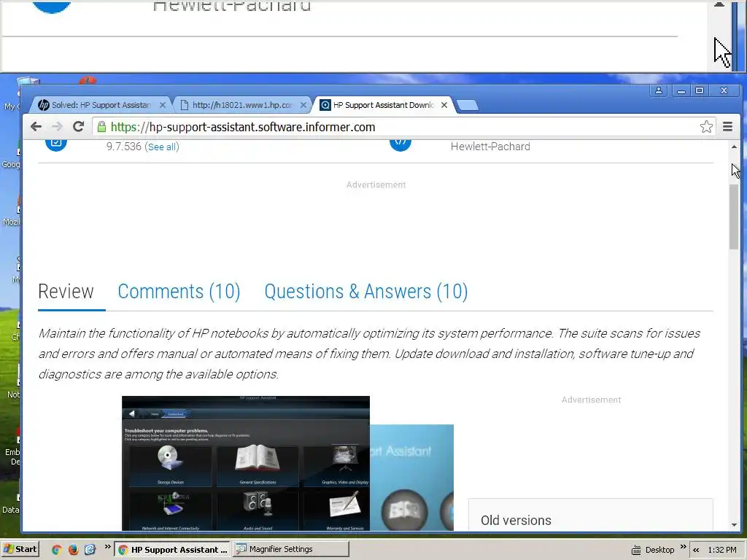
Task: Open the dark HP troubleshooting screenshot thumbnail
Action: (246, 463)
